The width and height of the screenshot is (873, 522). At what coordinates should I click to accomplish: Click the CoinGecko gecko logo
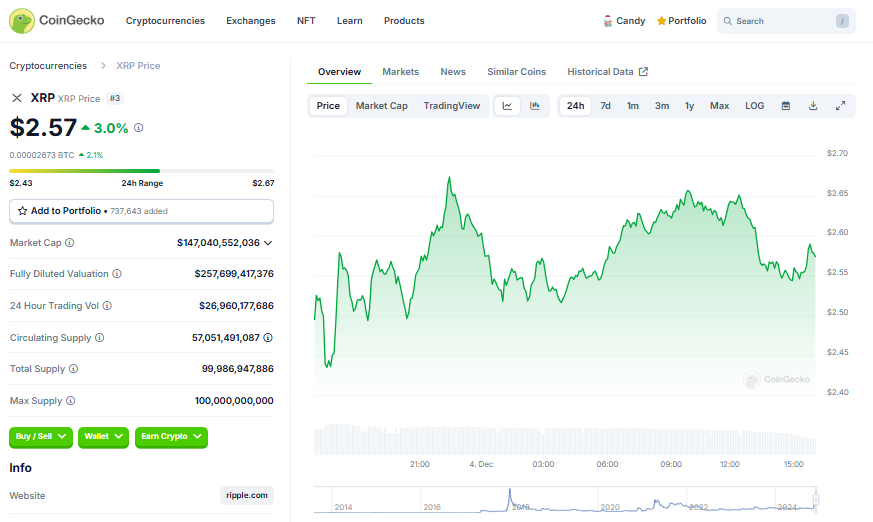pyautogui.click(x=22, y=21)
